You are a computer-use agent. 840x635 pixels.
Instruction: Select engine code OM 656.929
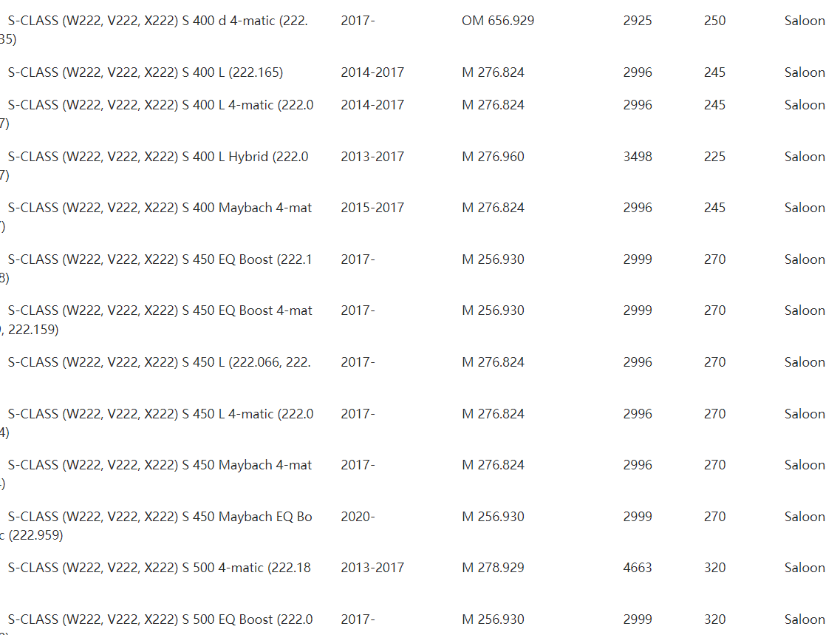(498, 21)
